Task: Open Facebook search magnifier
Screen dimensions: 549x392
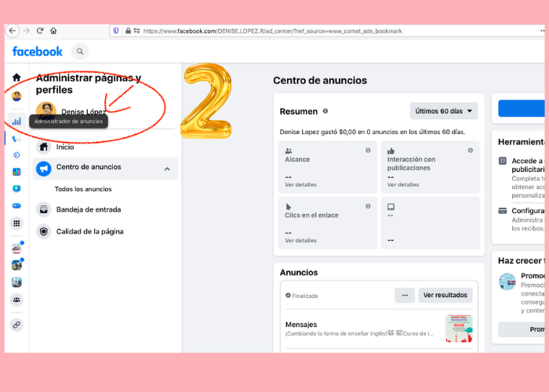Action: [x=80, y=52]
